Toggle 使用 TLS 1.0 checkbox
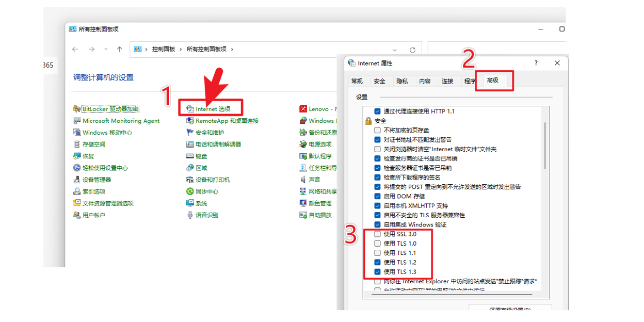 378,244
